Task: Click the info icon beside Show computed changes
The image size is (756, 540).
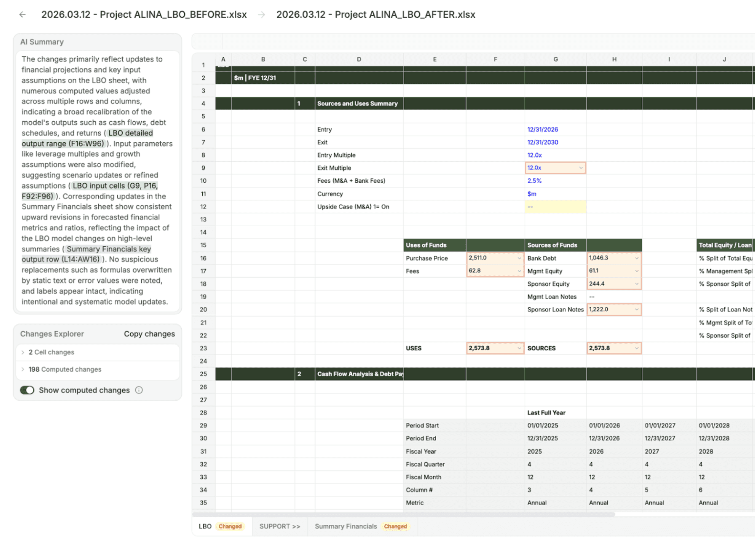Action: (139, 390)
